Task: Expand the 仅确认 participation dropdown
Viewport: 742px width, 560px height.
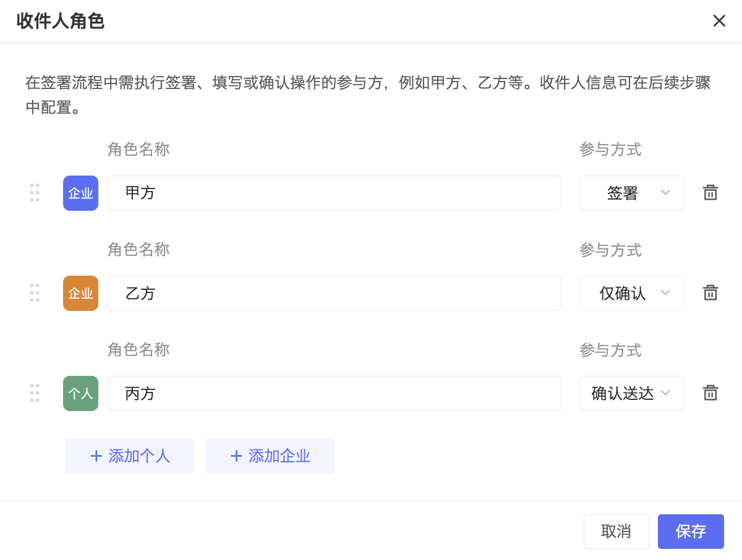Action: pos(631,293)
